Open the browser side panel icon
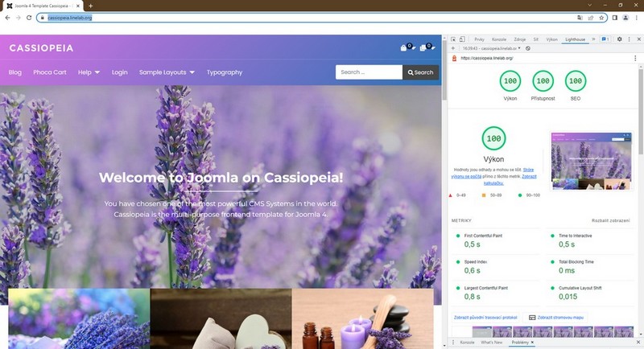The image size is (644, 349). click(615, 18)
